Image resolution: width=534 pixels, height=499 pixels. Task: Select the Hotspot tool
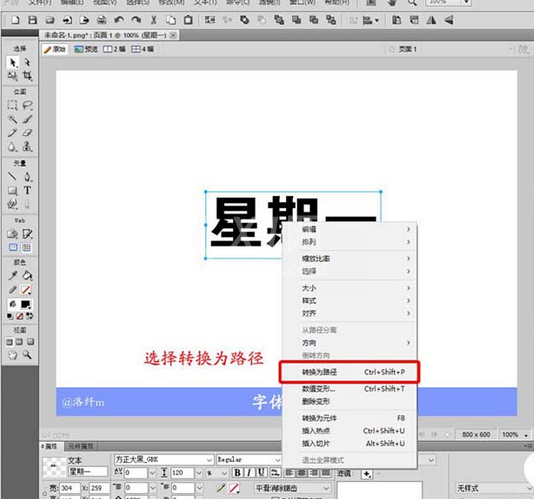(13, 234)
